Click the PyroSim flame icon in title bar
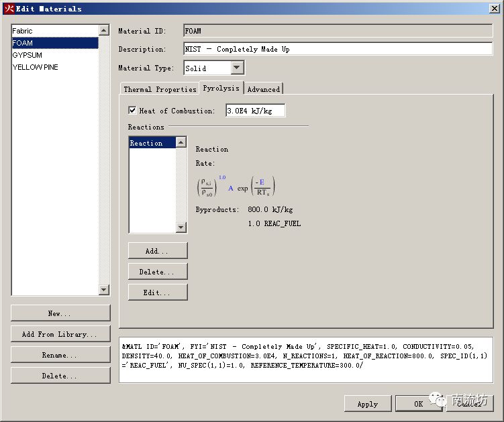The image size is (504, 422). coord(9,9)
